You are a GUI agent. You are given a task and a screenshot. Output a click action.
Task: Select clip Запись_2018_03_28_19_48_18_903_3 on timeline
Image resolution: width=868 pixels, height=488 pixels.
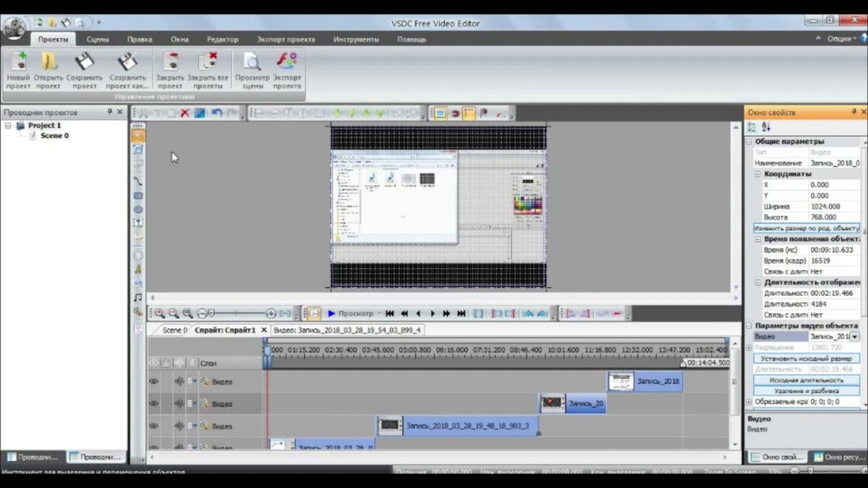[x=458, y=426]
